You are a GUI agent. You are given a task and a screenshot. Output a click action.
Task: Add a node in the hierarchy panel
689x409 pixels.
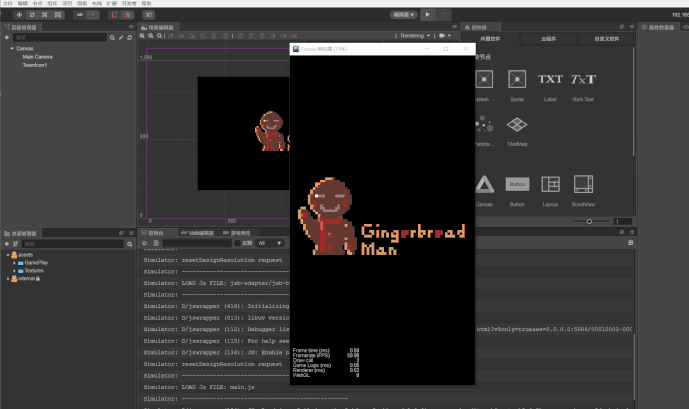point(7,37)
